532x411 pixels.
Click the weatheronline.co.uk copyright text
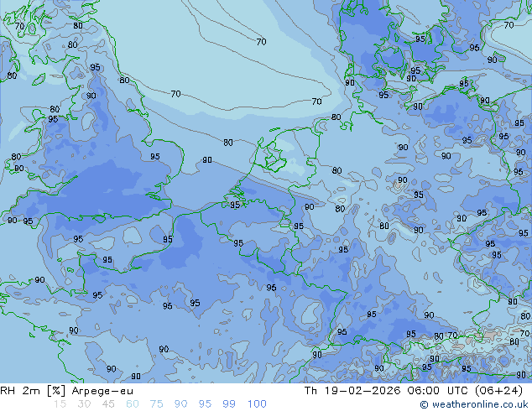474,404
